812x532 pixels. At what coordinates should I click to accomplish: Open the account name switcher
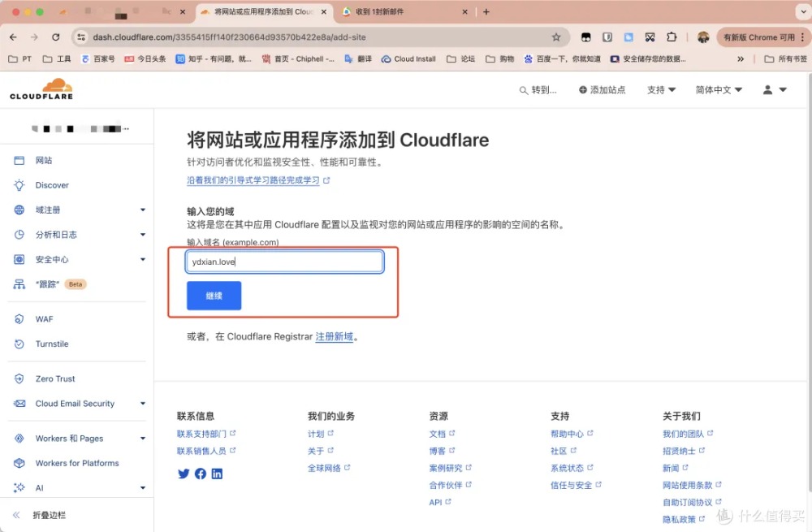80,128
